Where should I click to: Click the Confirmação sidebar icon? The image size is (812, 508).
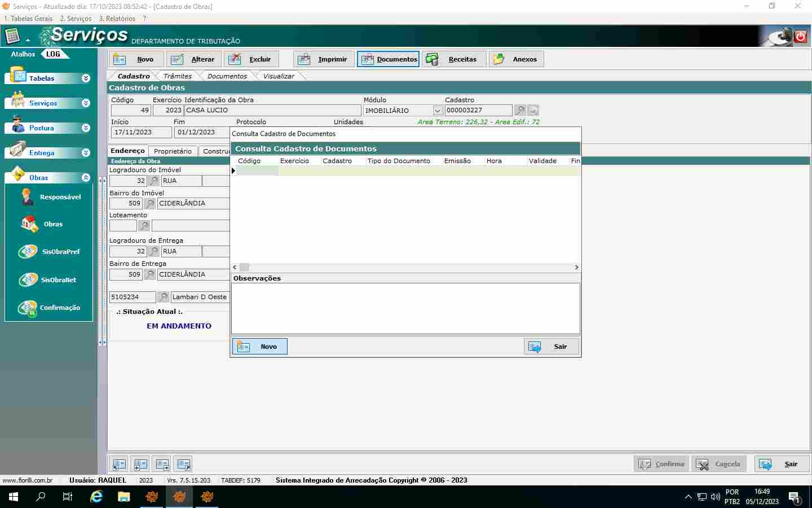click(27, 308)
